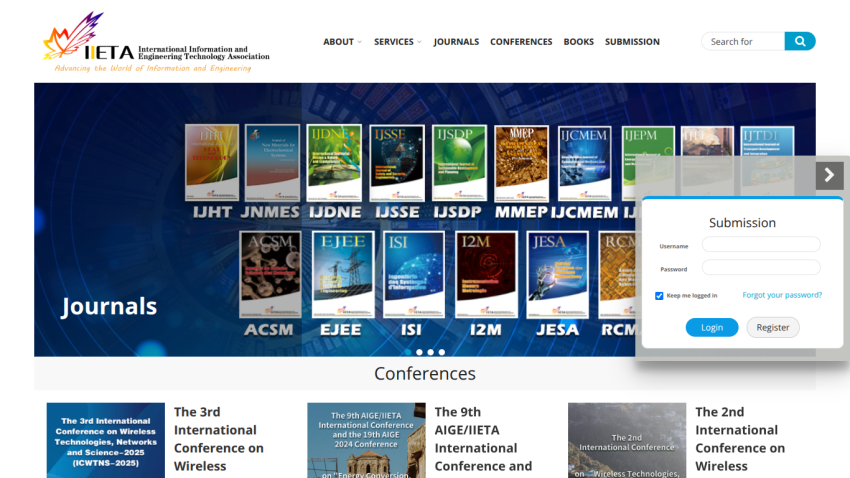Open the JNMES journal cover
This screenshot has height=478, width=850.
(x=272, y=163)
